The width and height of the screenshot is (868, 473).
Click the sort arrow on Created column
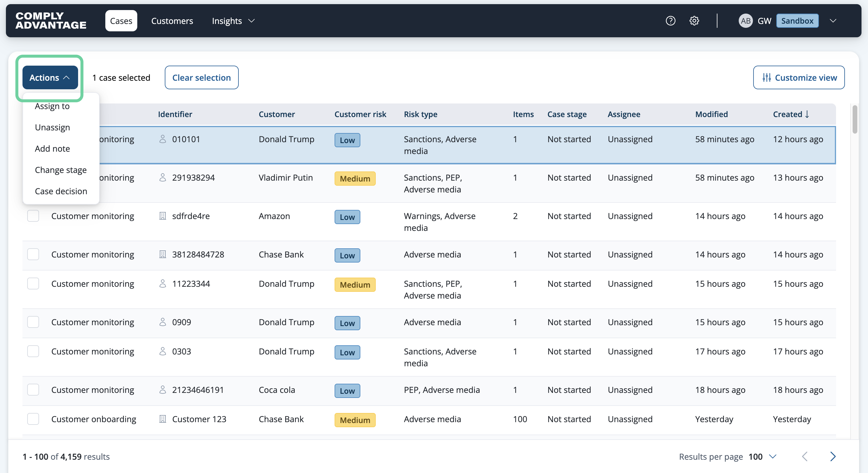[x=807, y=114]
